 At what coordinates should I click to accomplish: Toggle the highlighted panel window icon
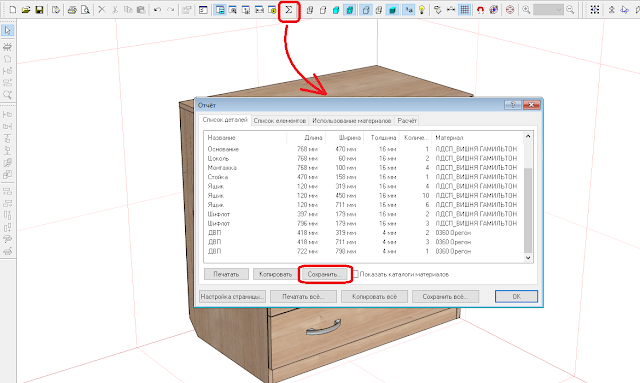[x=220, y=9]
